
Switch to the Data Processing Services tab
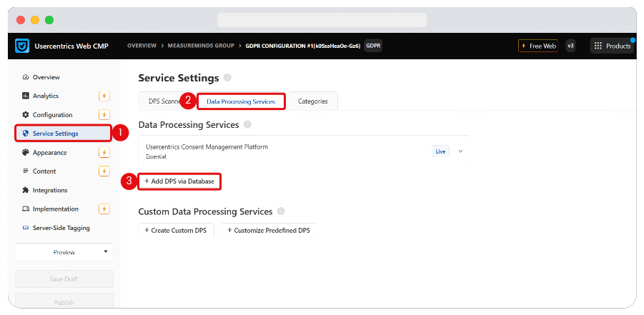241,101
